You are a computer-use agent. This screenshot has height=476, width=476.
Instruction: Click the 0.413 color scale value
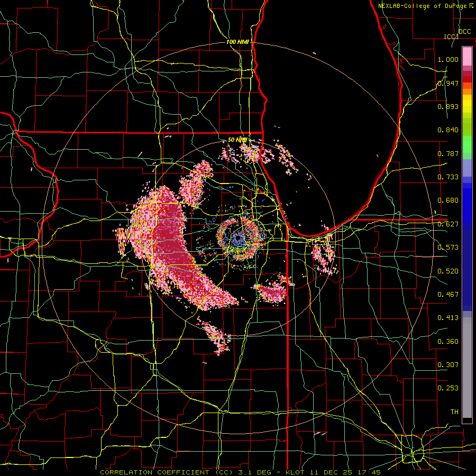pyautogui.click(x=448, y=318)
